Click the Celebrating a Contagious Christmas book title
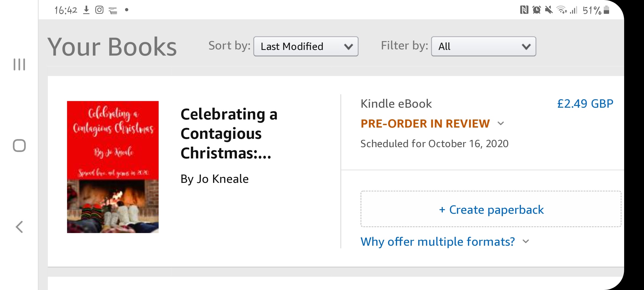 pos(229,133)
